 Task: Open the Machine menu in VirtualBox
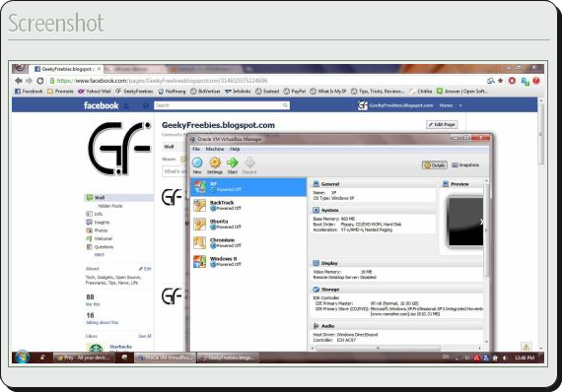pyautogui.click(x=215, y=149)
